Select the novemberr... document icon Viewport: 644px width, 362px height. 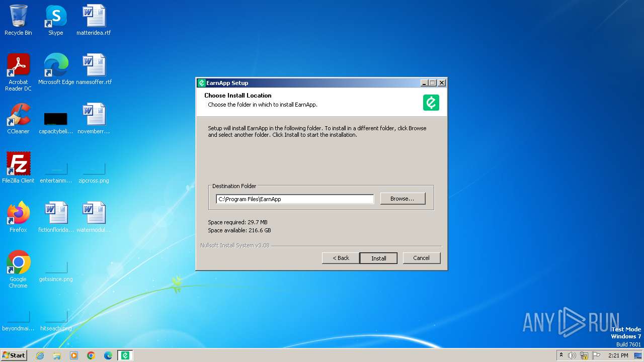[x=94, y=119]
